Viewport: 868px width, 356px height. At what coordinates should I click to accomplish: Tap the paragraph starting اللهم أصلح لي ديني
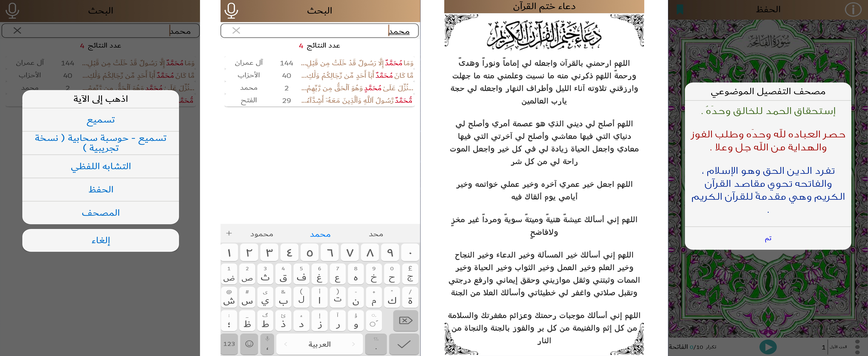pos(544,143)
